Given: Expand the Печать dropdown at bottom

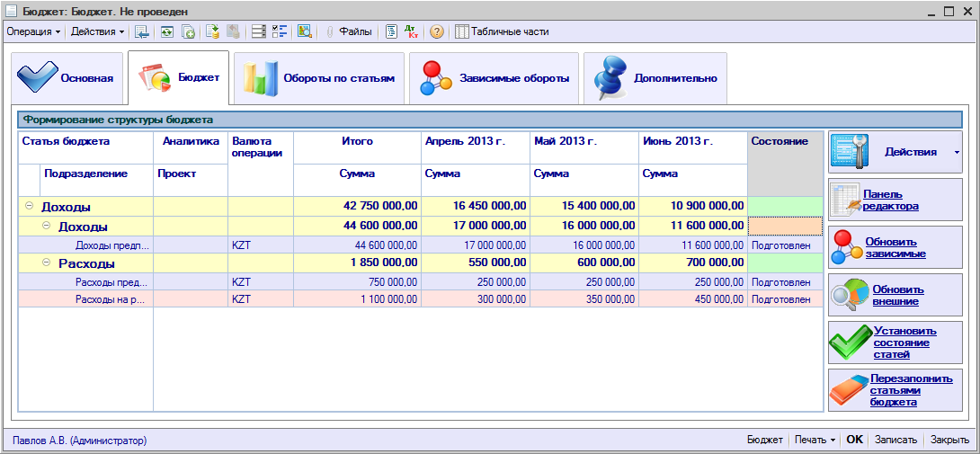Looking at the screenshot, I should [815, 441].
